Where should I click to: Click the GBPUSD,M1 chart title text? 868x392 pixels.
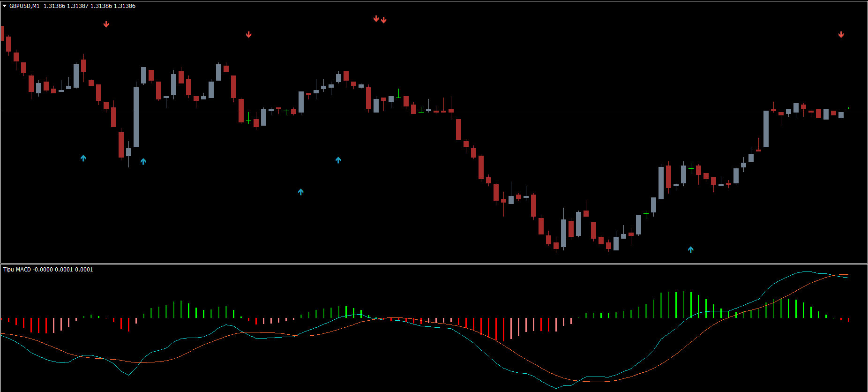[24, 6]
